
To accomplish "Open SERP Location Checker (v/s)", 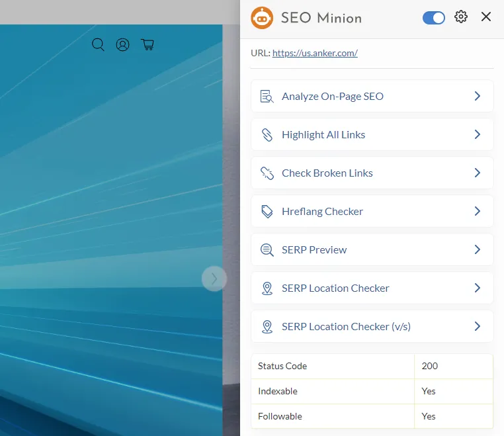I will tap(372, 326).
